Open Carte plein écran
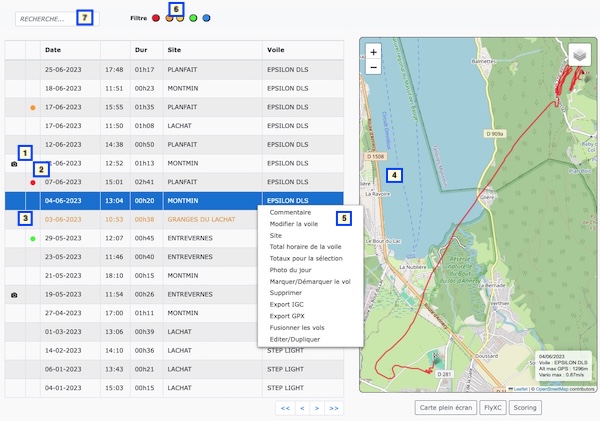The height and width of the screenshot is (421, 600). point(446,408)
